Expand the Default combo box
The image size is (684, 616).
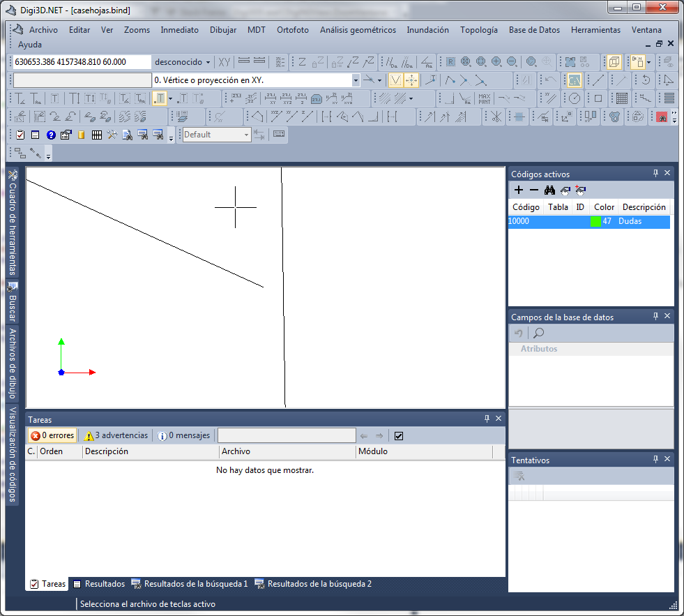246,135
